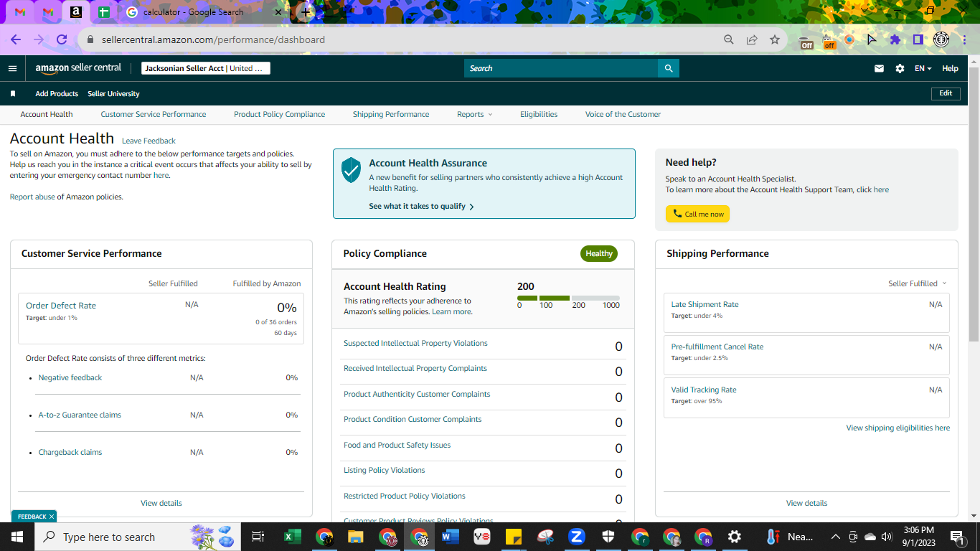Open the messages envelope icon
This screenshot has height=551, width=980.
[879, 68]
